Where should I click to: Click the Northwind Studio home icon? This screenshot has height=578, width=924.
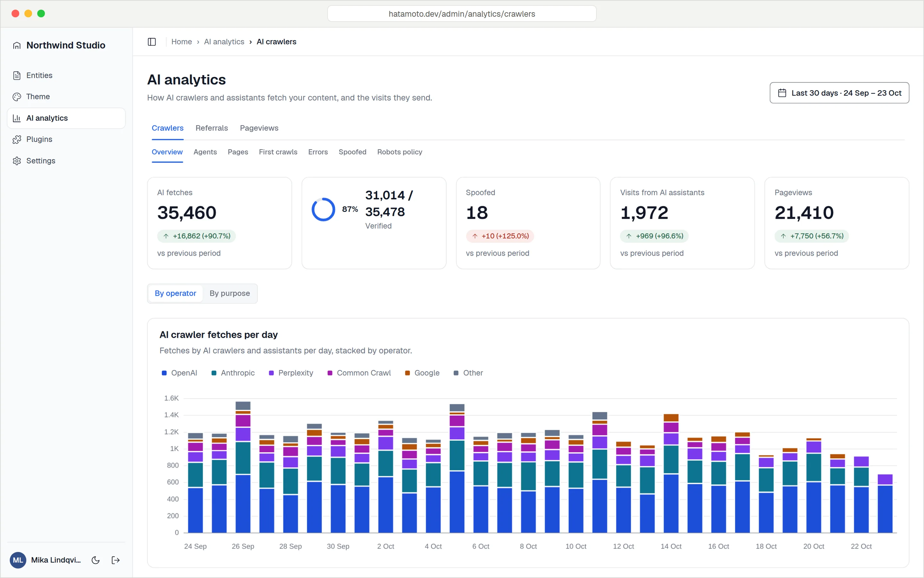17,46
